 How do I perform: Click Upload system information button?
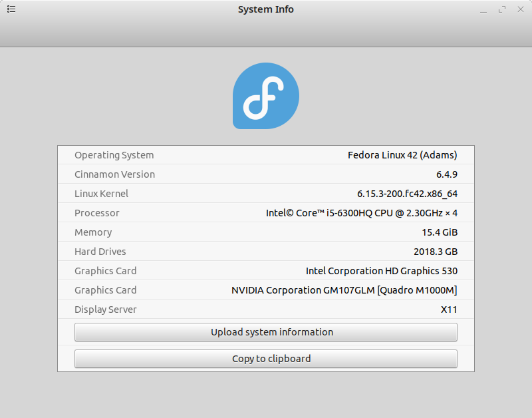click(266, 331)
